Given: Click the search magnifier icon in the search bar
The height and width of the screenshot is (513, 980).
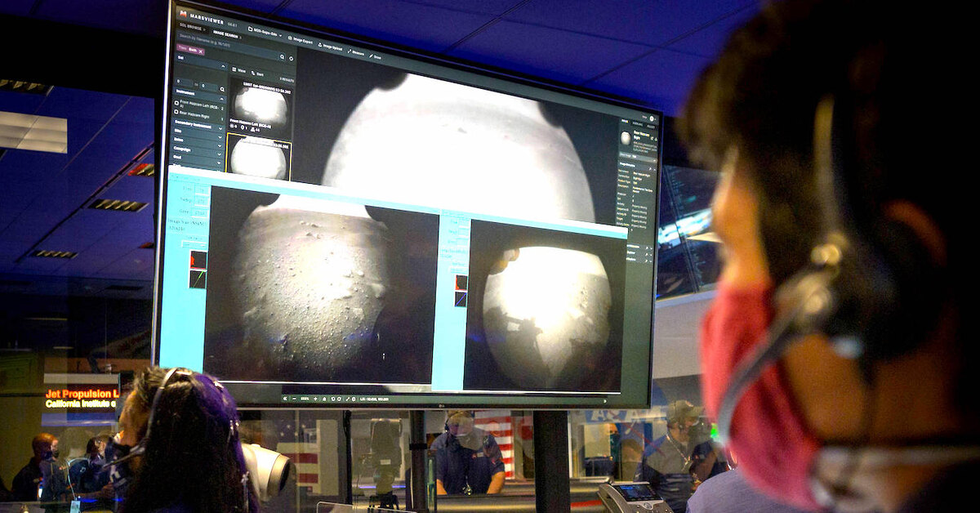Looking at the screenshot, I should [x=282, y=58].
